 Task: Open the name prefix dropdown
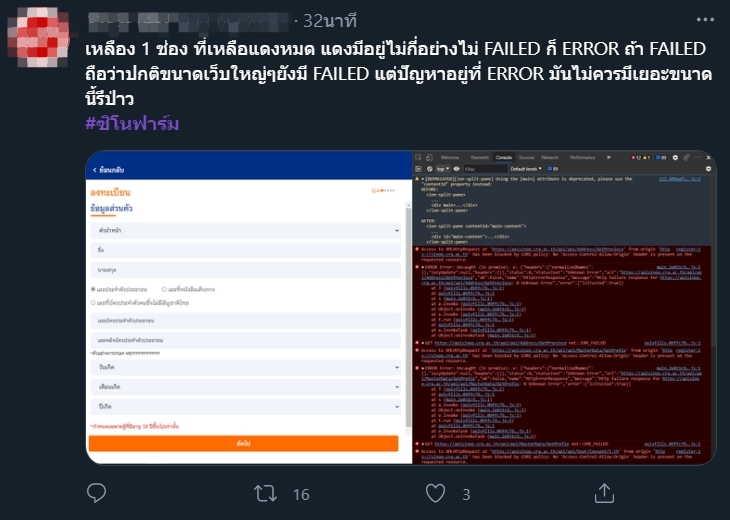point(245,230)
